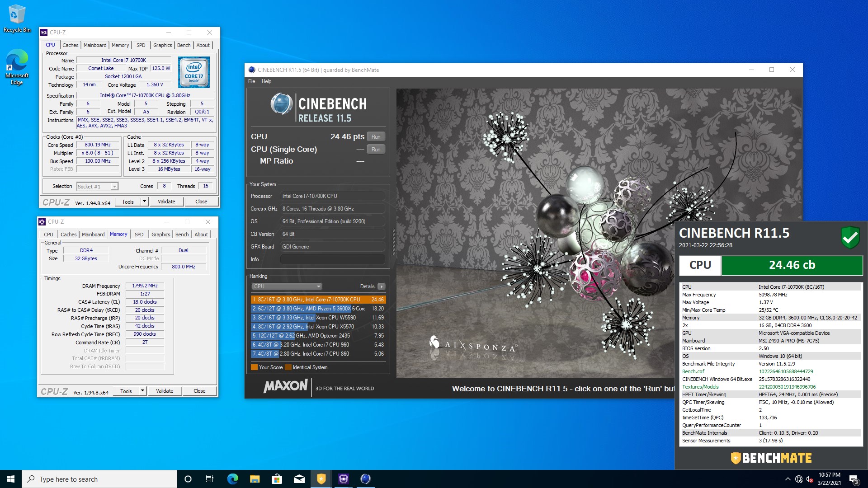Screen dimensions: 868x488
Task: Select ranking row i7-10700K CPU 24.46
Action: pos(318,300)
